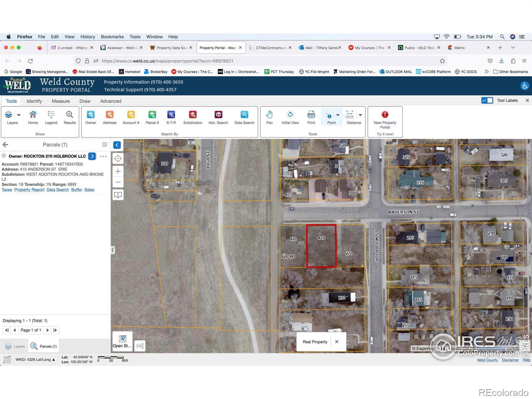This screenshot has width=532, height=399.
Task: Expand the Distance tool dropdown arrow
Action: coord(360,115)
